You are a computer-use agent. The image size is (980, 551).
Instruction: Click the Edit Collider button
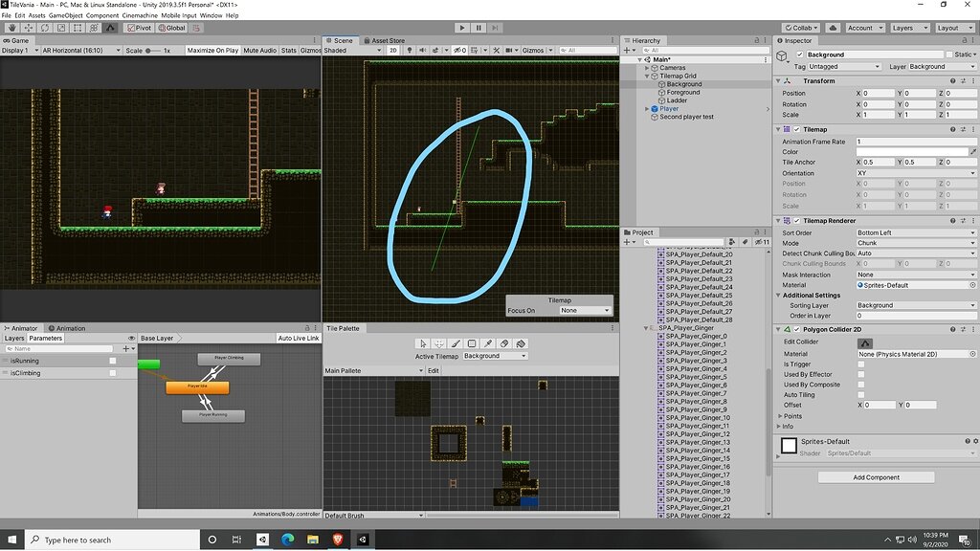(866, 342)
